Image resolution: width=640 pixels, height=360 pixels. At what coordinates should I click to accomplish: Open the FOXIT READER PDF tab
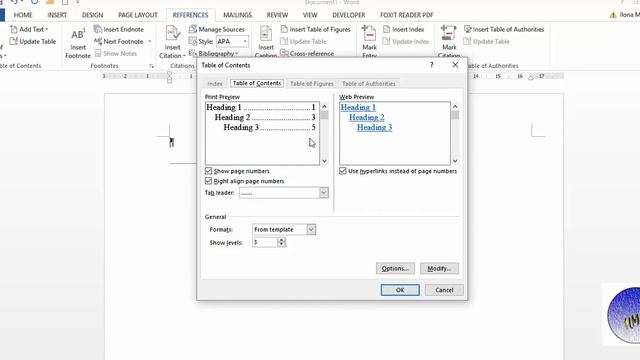(407, 15)
